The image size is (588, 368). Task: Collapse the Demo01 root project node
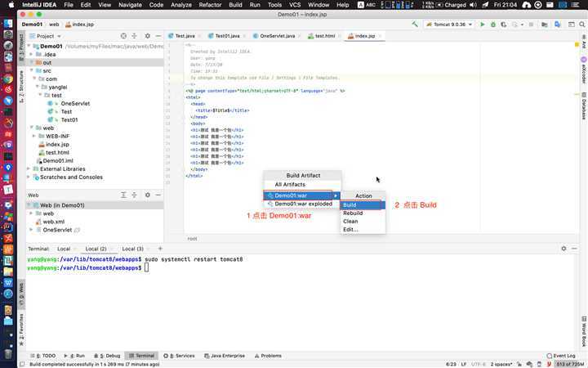(x=29, y=46)
